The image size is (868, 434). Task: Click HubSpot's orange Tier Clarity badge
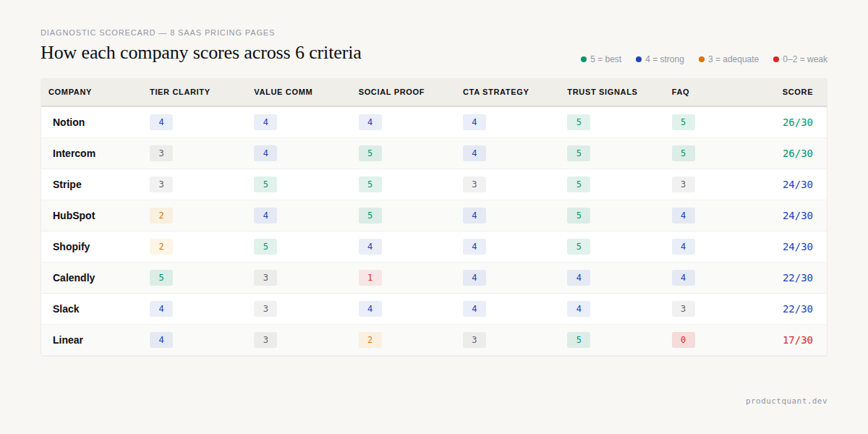click(x=161, y=216)
